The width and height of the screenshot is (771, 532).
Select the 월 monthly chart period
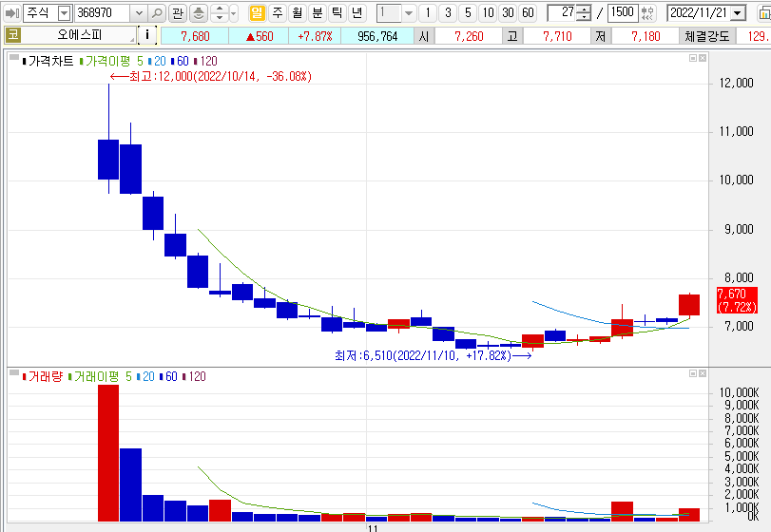[x=298, y=12]
